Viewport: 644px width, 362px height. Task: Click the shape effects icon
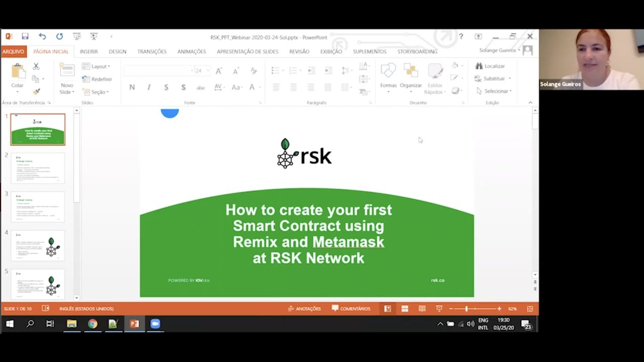coord(455,91)
